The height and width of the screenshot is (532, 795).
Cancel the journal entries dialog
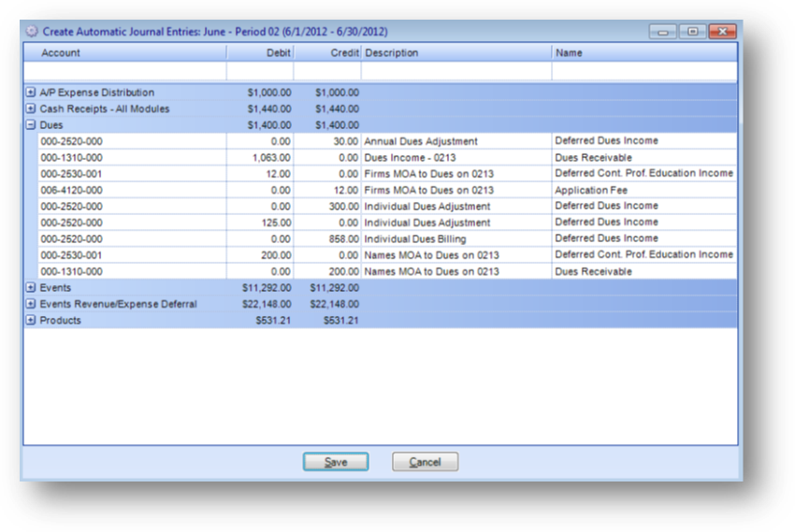click(x=425, y=462)
